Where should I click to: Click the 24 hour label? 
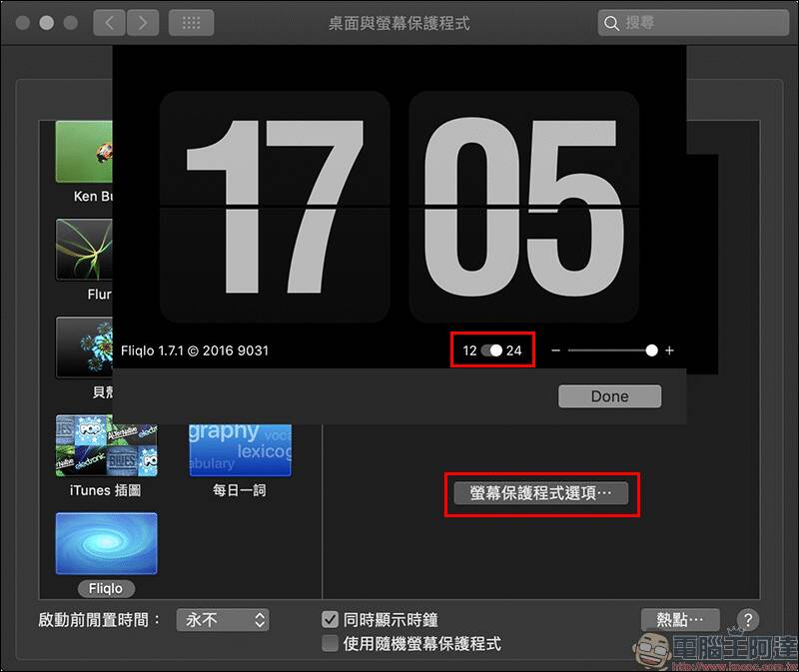513,350
